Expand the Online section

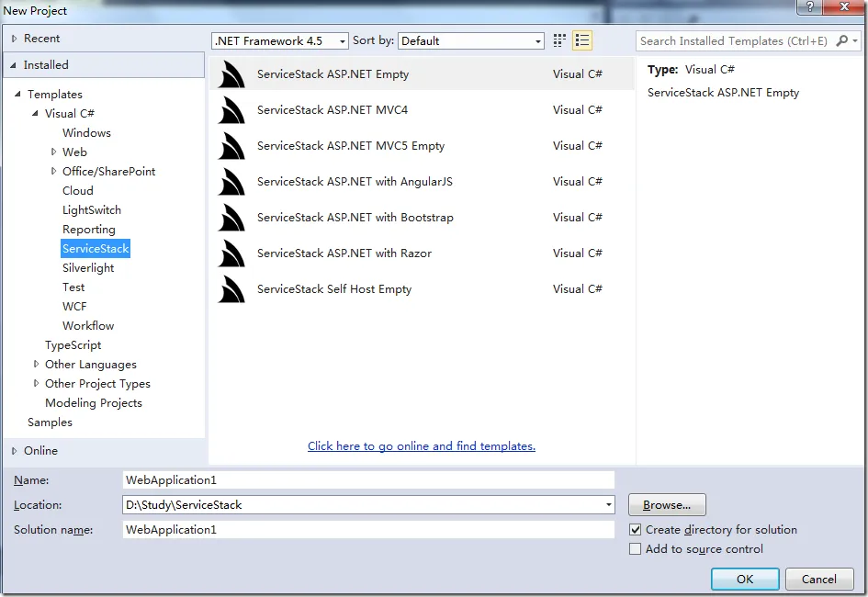15,451
